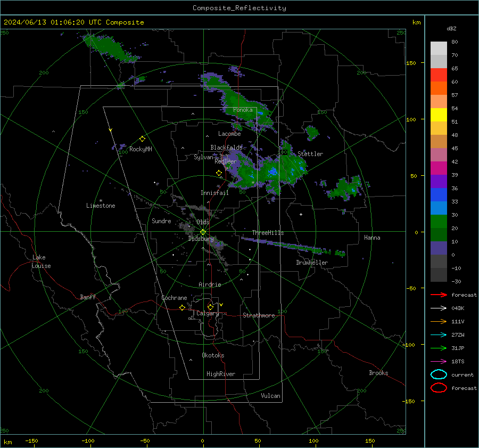Click the Drumheller city label
The image size is (479, 448).
pos(312,263)
